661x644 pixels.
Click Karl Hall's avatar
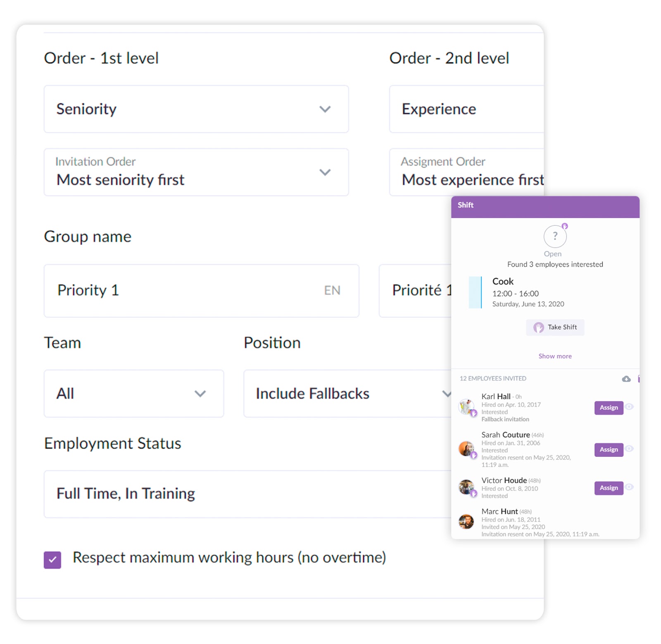466,407
